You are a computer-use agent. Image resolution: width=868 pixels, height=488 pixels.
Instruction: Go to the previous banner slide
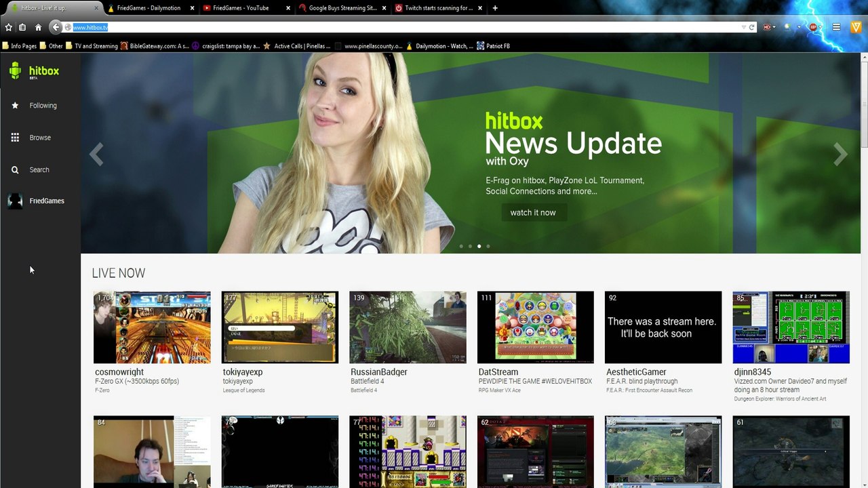coord(96,155)
